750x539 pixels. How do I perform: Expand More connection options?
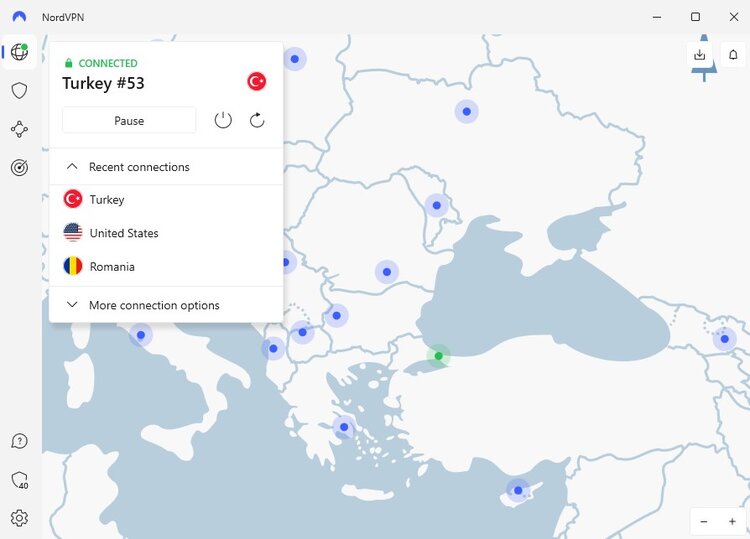pos(166,305)
